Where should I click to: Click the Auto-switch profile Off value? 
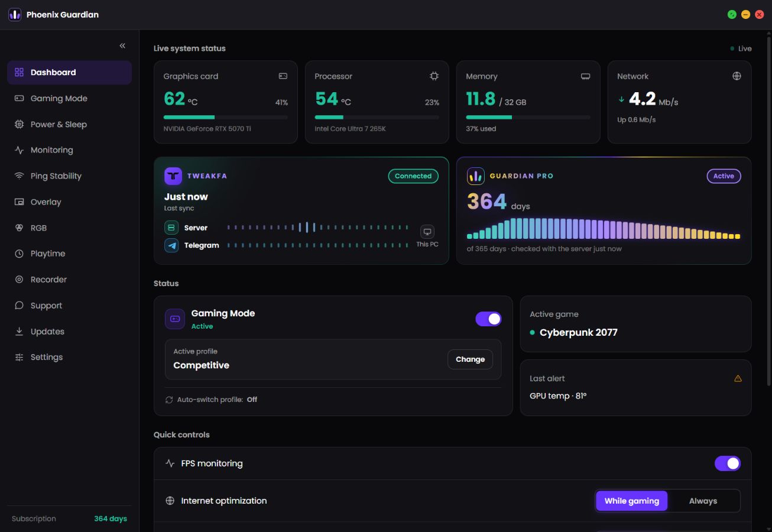click(252, 400)
